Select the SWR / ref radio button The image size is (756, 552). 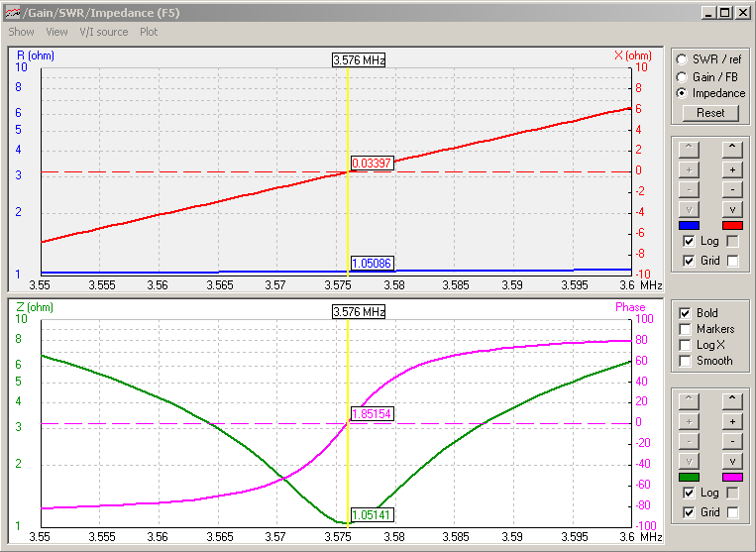click(682, 59)
